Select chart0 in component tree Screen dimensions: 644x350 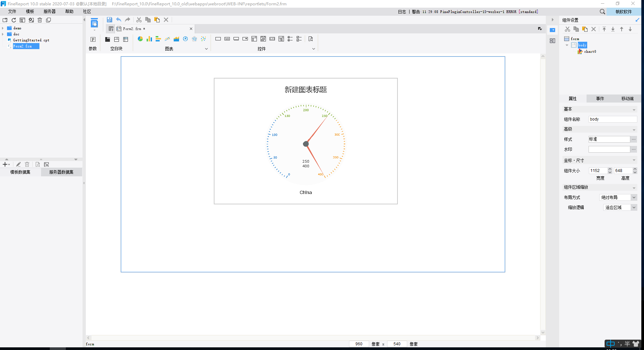coord(590,51)
